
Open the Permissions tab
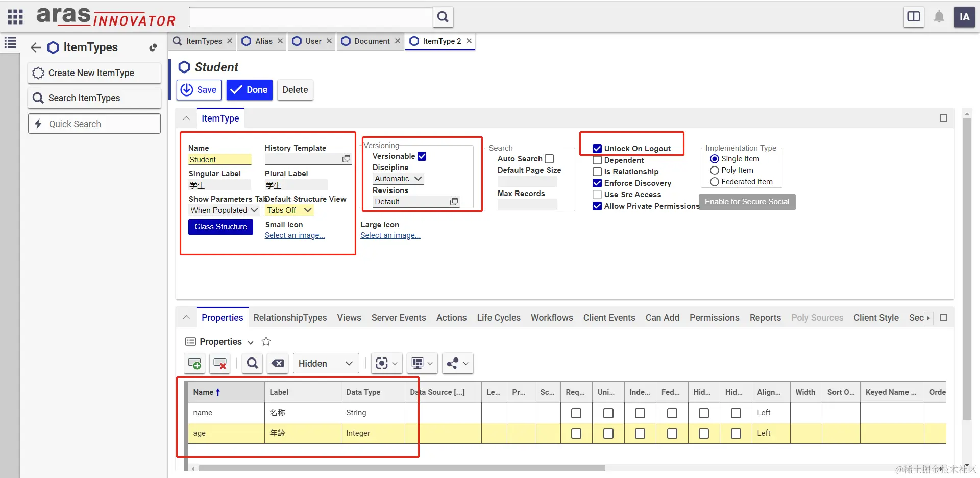coord(714,318)
